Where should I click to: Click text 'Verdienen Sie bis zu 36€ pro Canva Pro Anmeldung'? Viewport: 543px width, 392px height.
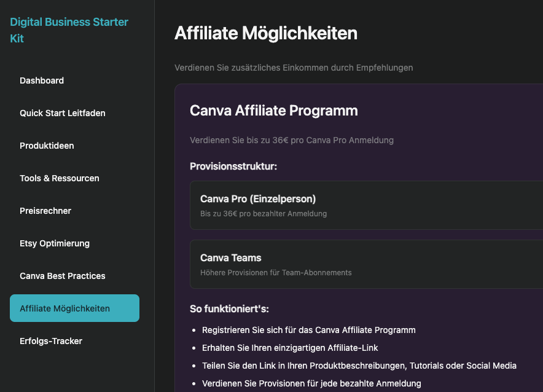point(292,140)
